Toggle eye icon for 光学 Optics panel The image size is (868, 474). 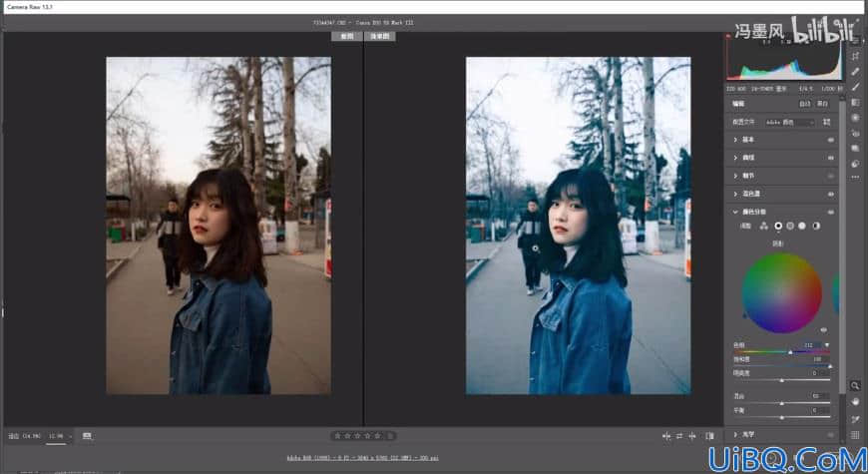(831, 435)
